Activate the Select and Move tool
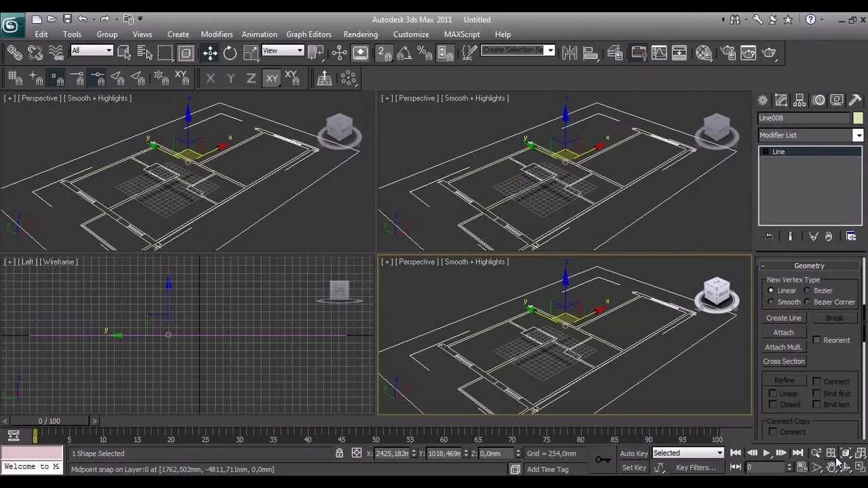The width and height of the screenshot is (868, 488). 209,52
